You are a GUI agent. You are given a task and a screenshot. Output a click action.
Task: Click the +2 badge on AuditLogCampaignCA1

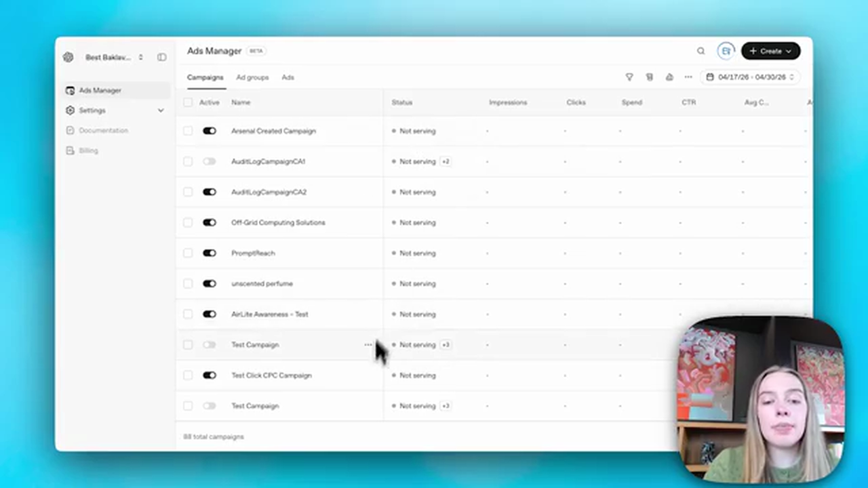[446, 161]
